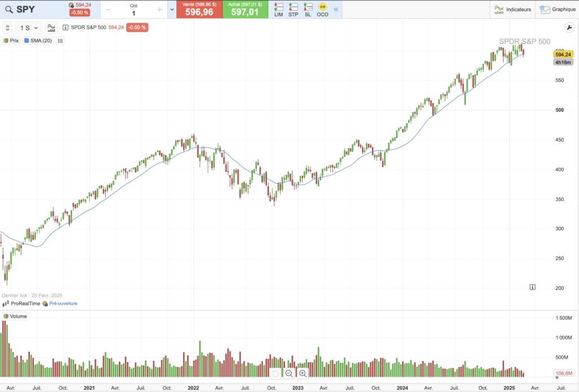Click the SPY ticker symbol text
Screen dimensions: 579x392
(25, 10)
